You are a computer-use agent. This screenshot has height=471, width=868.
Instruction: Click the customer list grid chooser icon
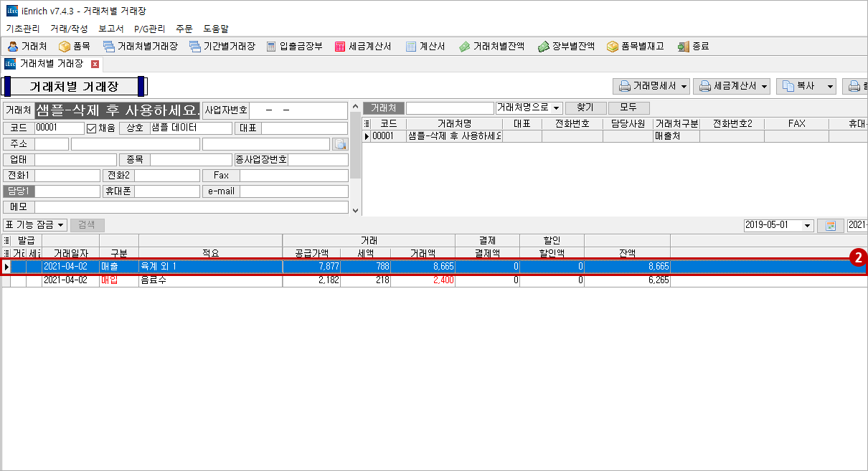[367, 123]
